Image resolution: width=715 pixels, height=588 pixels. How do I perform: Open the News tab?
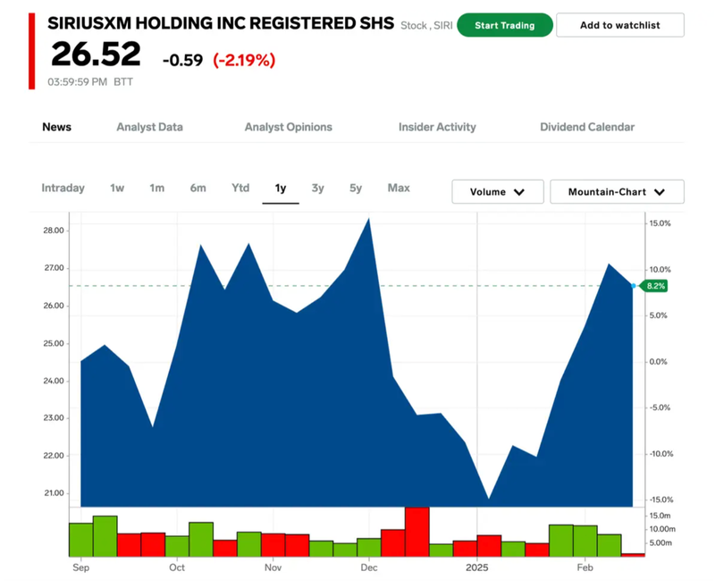[57, 127]
